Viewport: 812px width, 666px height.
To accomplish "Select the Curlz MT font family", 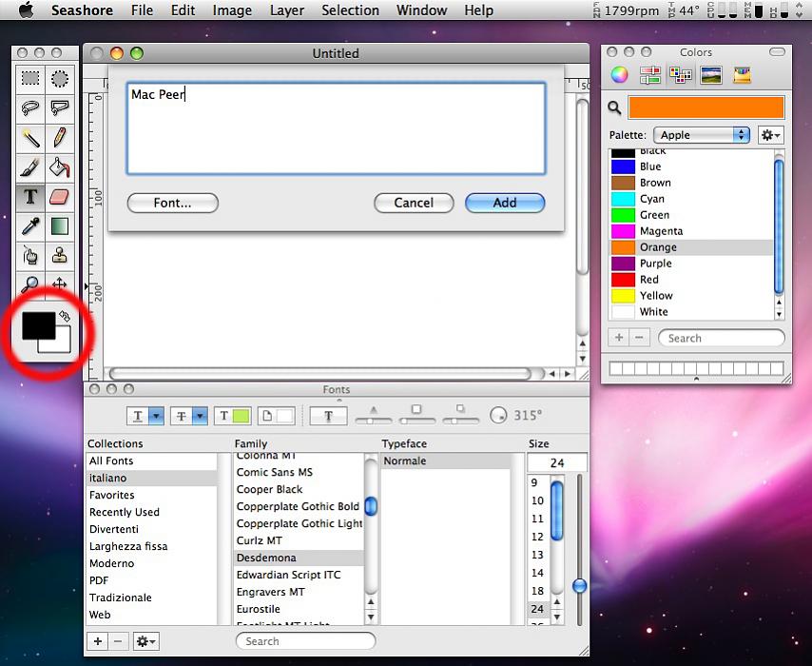I will [x=299, y=540].
